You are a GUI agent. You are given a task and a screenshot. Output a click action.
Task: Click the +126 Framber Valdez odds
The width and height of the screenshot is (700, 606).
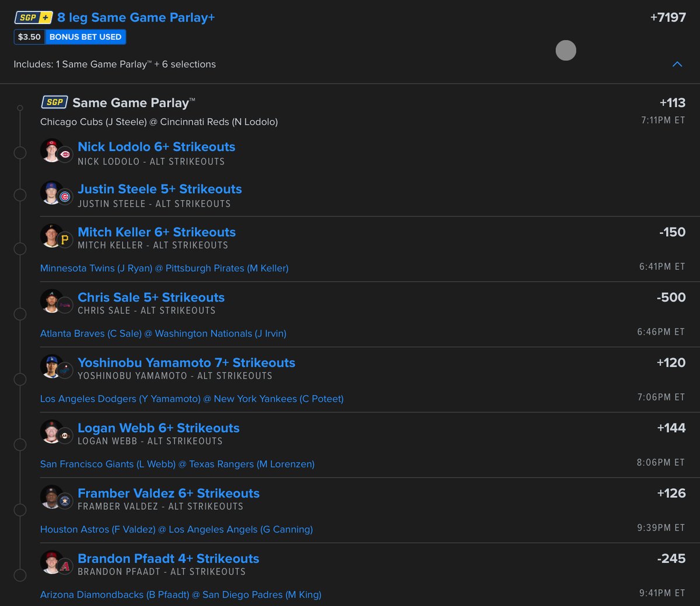671,493
